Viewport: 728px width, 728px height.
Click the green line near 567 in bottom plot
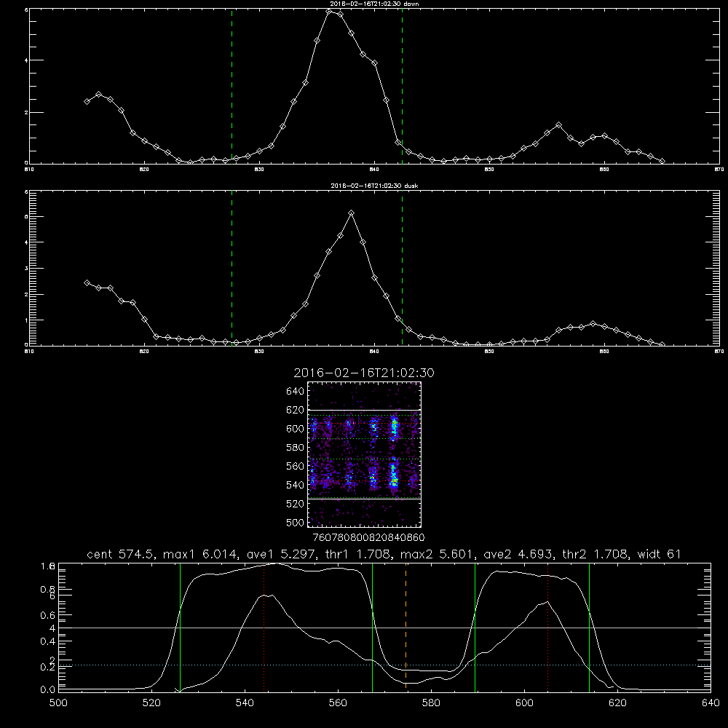(x=372, y=627)
